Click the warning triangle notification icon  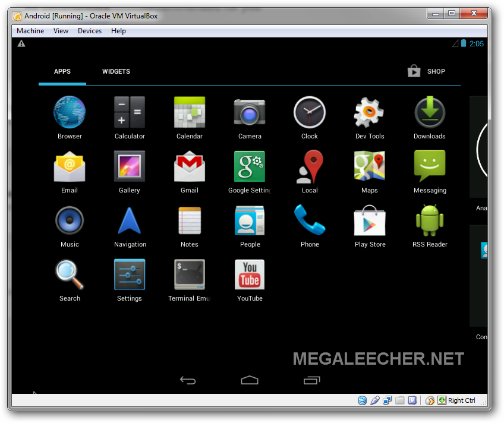[21, 43]
